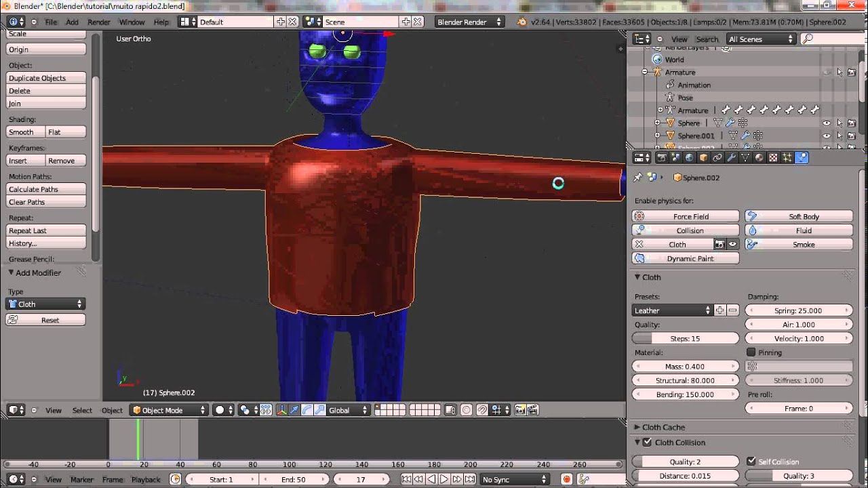Toggle visibility eye for Sphere.001
The width and height of the screenshot is (868, 488).
click(x=827, y=136)
